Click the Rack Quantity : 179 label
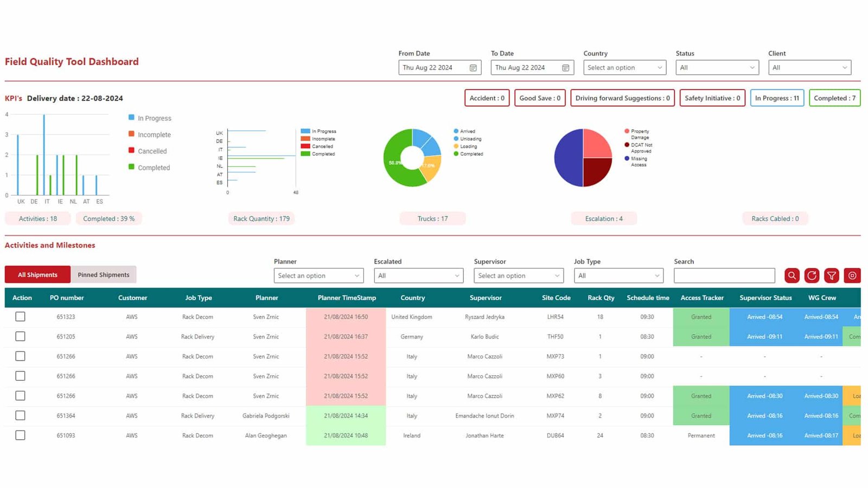The image size is (868, 488). (x=261, y=219)
